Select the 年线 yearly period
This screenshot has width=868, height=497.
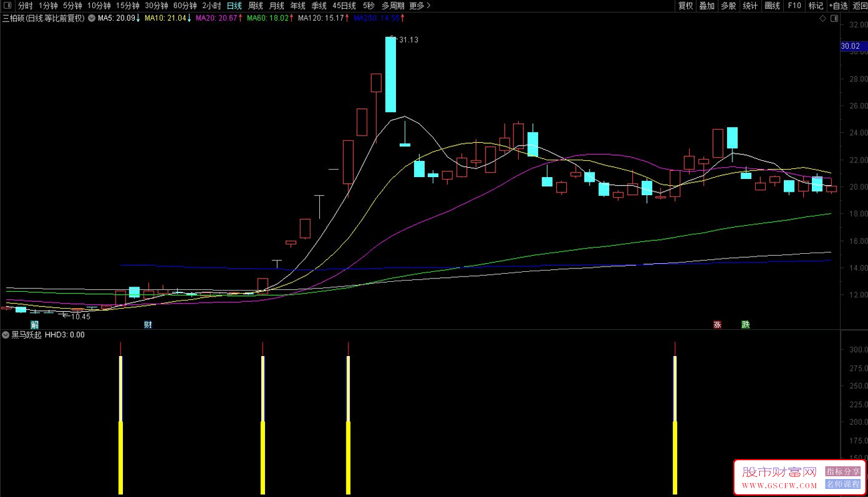pos(298,6)
